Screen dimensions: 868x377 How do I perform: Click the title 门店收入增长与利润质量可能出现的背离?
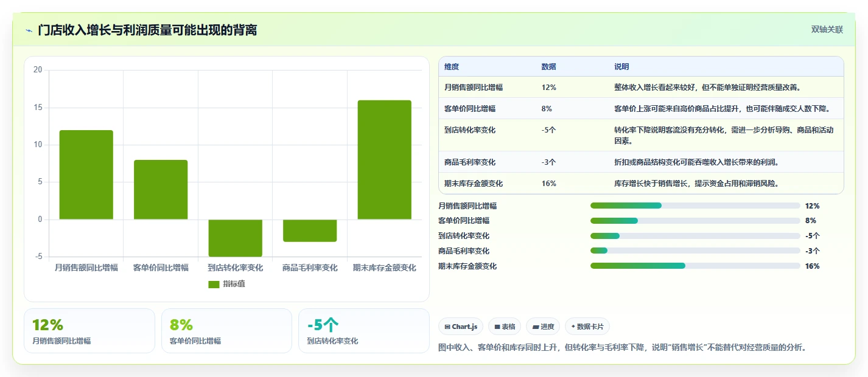point(147,30)
